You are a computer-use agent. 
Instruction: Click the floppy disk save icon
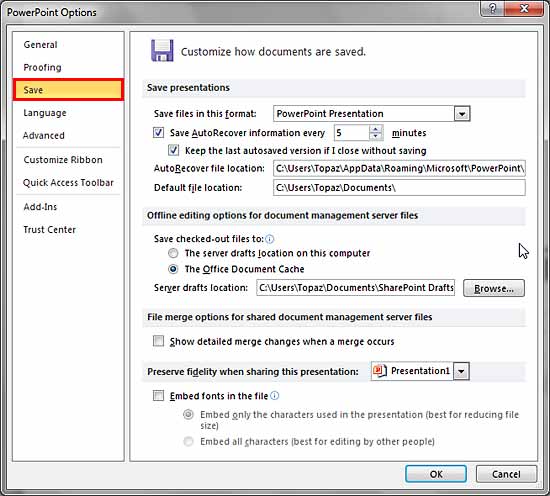tap(162, 51)
